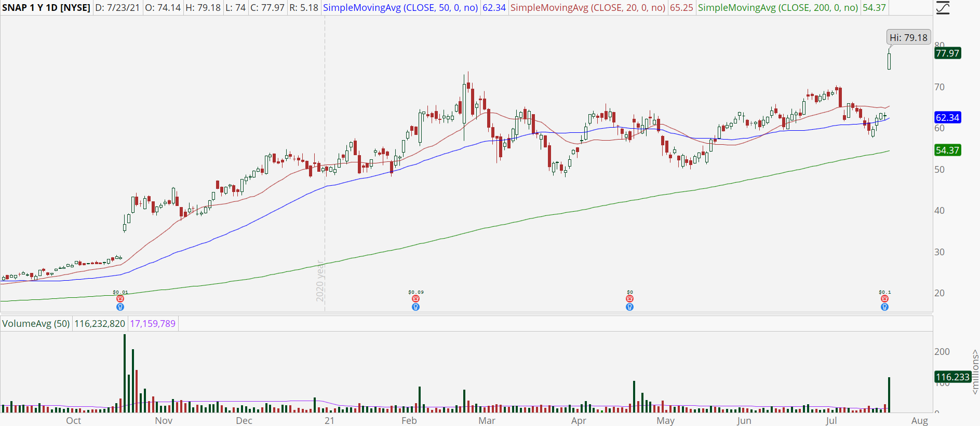The image size is (980, 426).
Task: Click the 20 price axis tick
Action: coord(939,293)
